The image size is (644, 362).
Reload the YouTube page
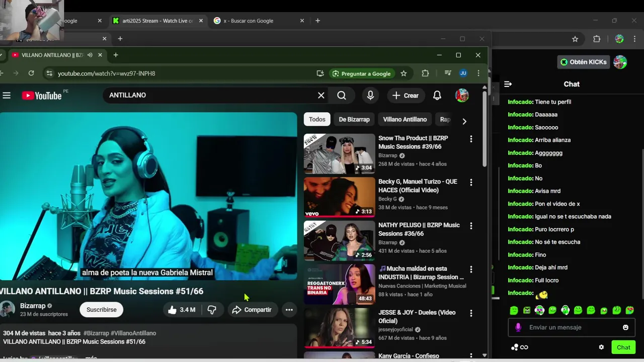click(x=31, y=73)
